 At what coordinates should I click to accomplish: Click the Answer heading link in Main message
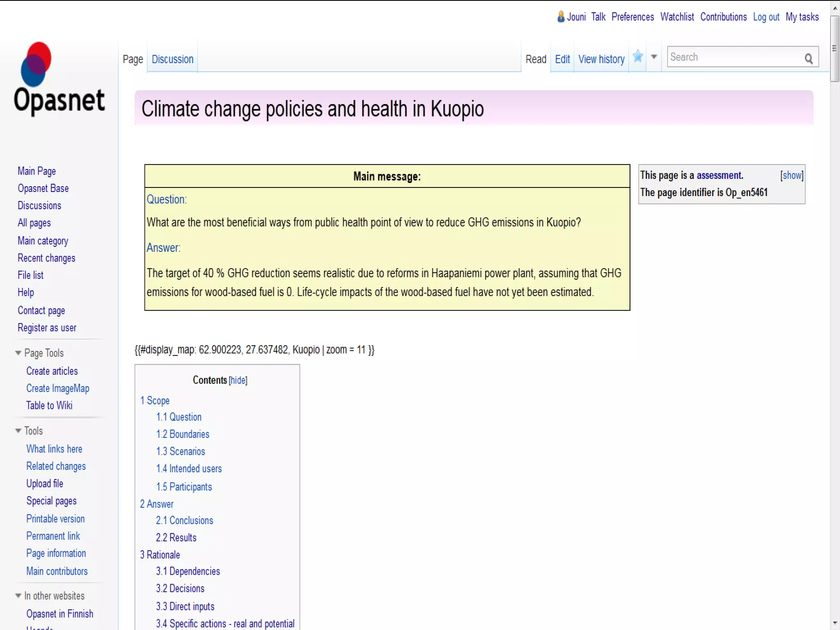coord(163,248)
